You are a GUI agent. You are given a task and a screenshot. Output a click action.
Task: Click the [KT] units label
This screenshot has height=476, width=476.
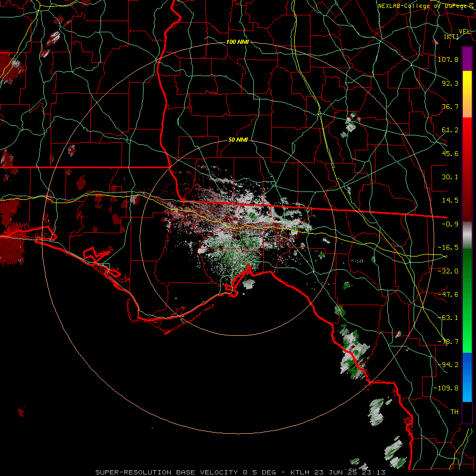pyautogui.click(x=452, y=36)
